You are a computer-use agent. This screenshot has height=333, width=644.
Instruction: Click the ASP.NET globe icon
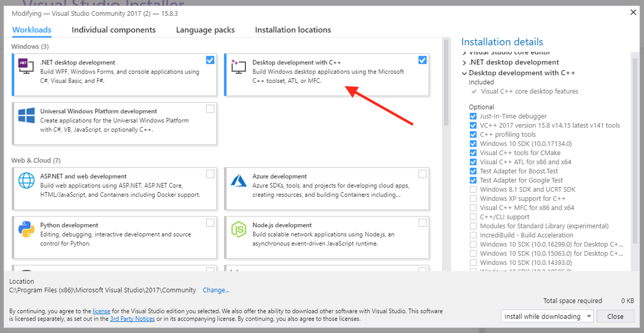tap(26, 180)
